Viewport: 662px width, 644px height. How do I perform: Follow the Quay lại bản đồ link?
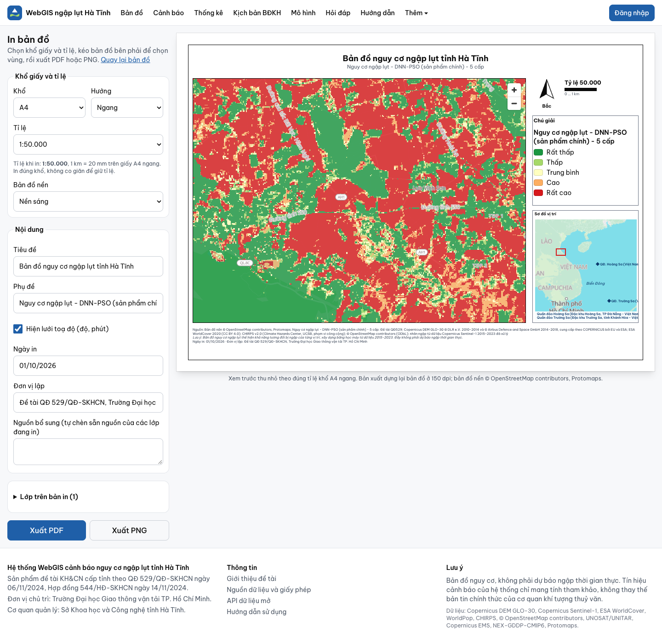(126, 60)
